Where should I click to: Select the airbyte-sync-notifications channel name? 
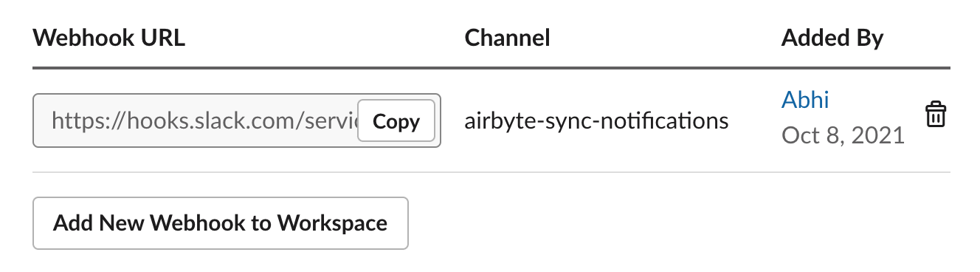pyautogui.click(x=597, y=121)
